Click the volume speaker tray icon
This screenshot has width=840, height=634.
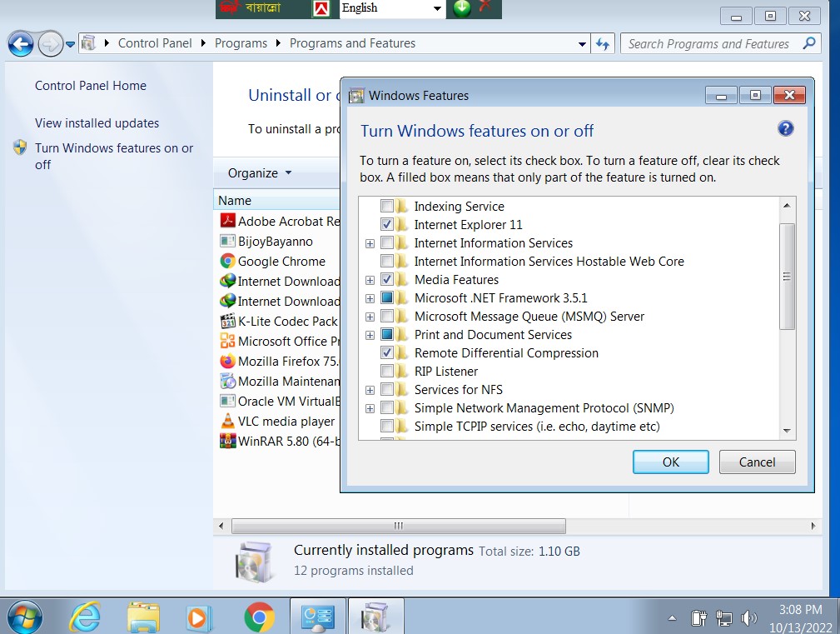748,618
